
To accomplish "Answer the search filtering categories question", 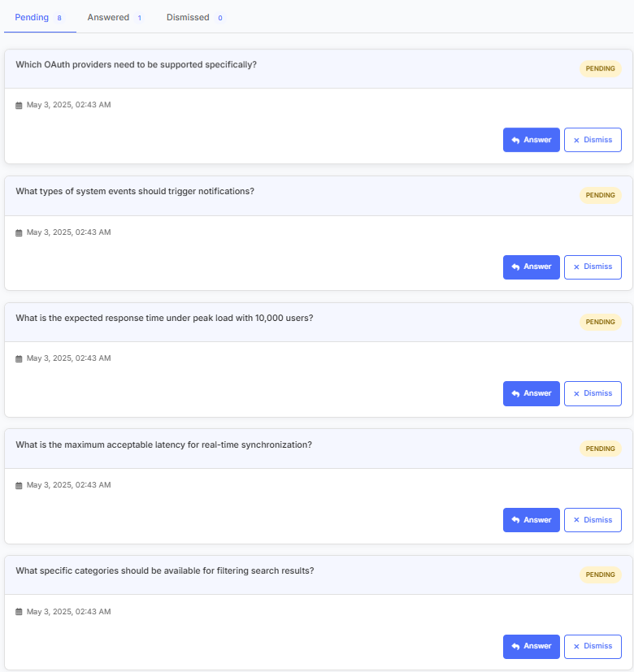I will point(531,646).
